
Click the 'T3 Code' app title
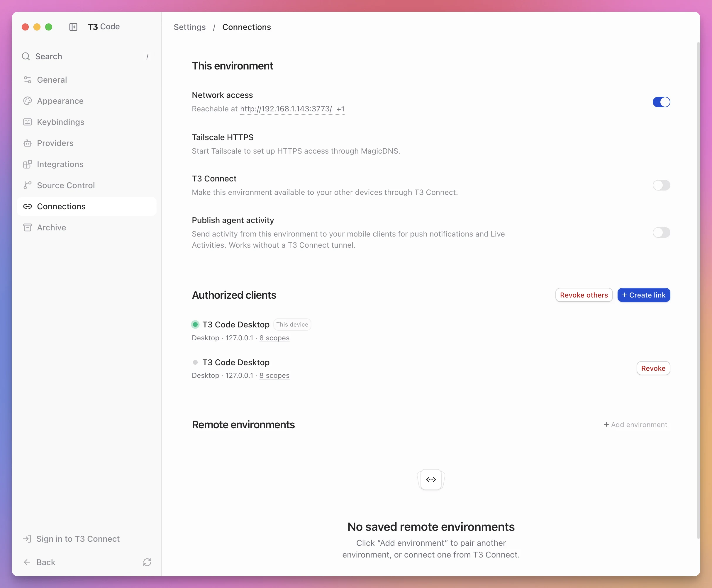(104, 27)
